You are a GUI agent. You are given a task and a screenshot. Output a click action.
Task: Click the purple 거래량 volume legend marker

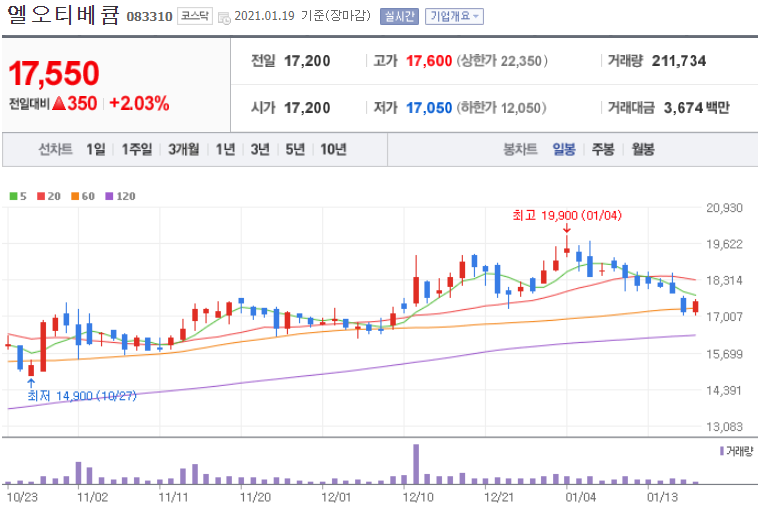(x=722, y=451)
